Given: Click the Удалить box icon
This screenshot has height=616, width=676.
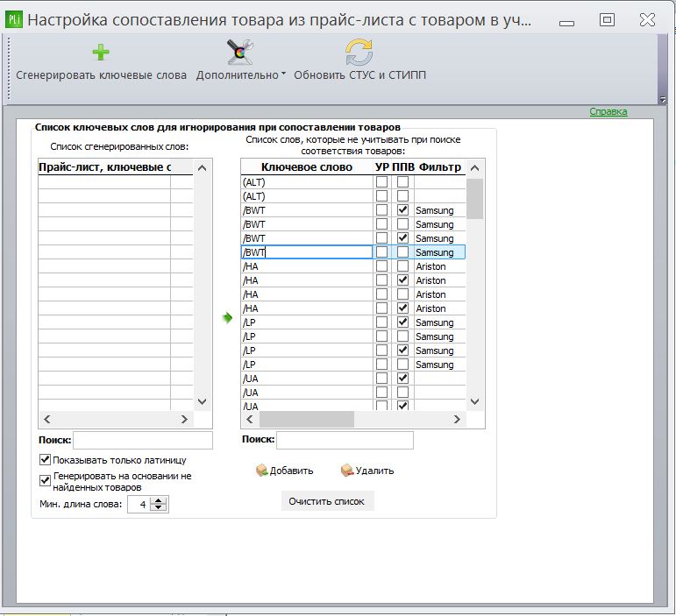Looking at the screenshot, I should 347,471.
